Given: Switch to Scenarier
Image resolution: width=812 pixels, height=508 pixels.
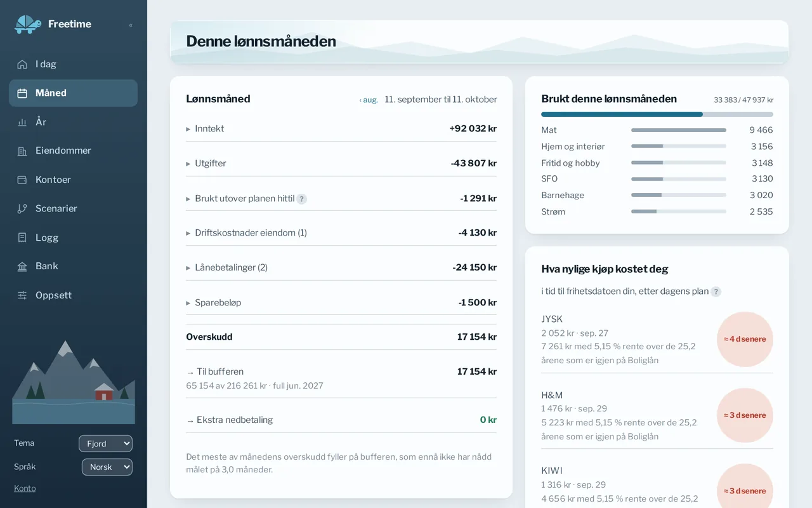Looking at the screenshot, I should [73, 209].
